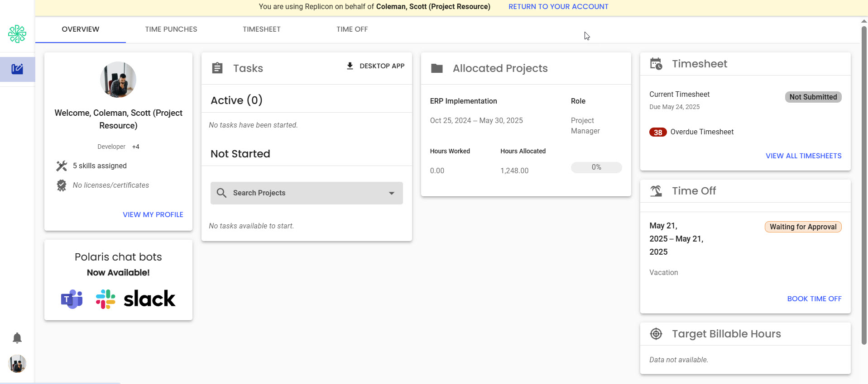Click the Tasks clipboard icon
Screen dimensions: 868x384
pyautogui.click(x=217, y=68)
